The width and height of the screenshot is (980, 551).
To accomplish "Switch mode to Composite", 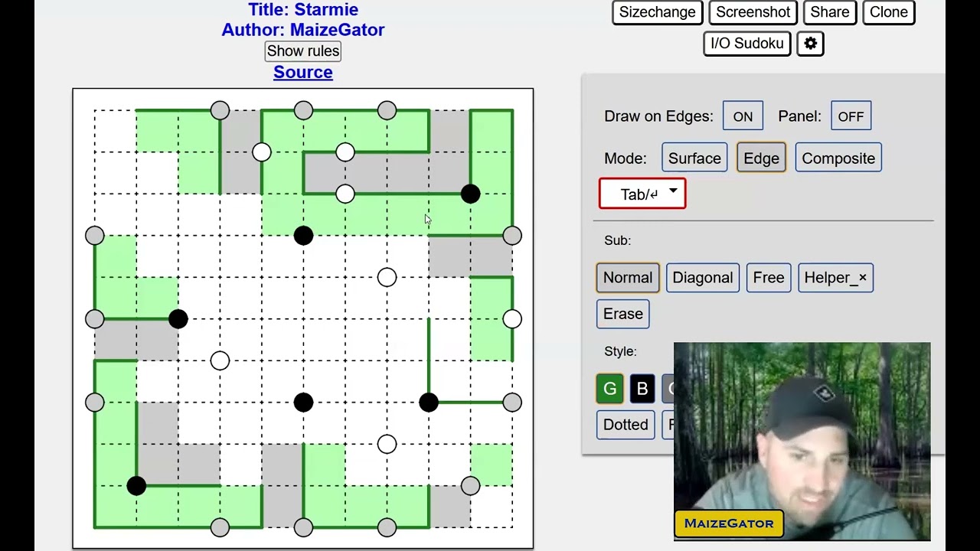I will 838,158.
